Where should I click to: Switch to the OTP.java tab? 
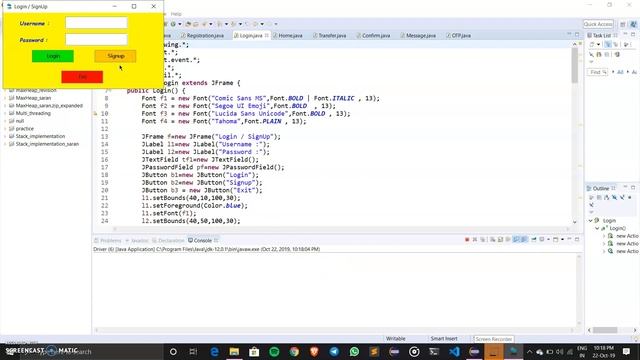458,36
